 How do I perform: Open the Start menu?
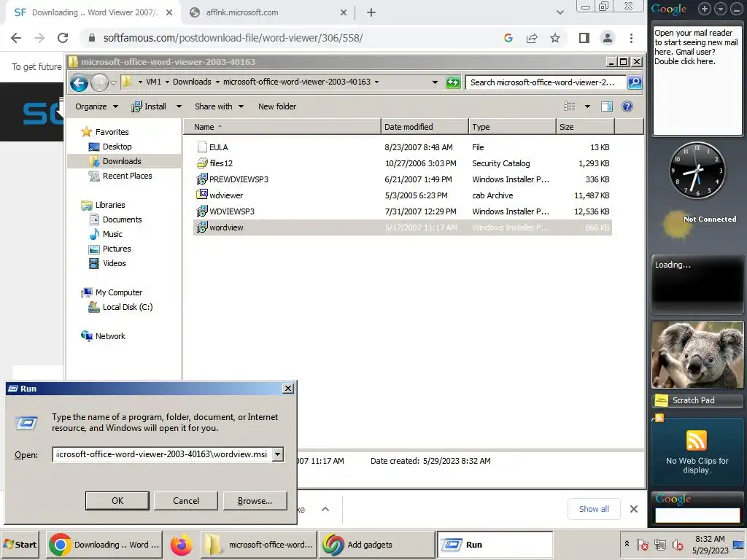click(20, 544)
